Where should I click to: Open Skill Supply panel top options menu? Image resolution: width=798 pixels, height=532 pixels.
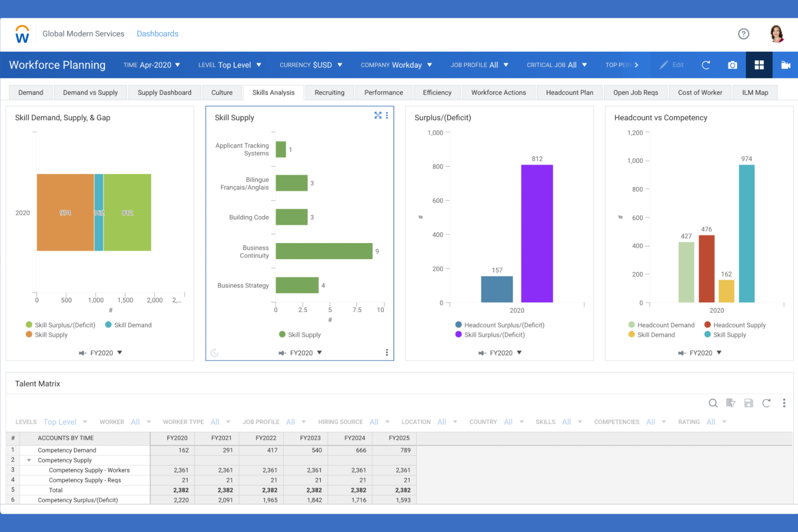tap(387, 115)
